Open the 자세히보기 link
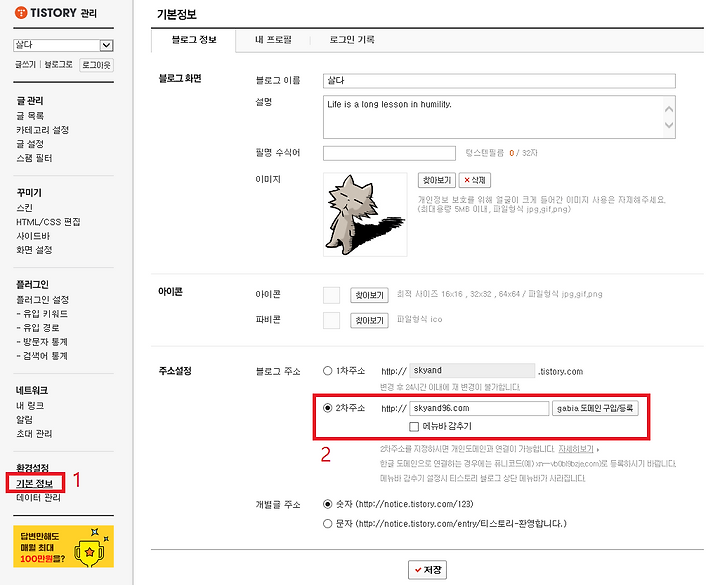Viewport: 720px width, 585px height. click(576, 449)
